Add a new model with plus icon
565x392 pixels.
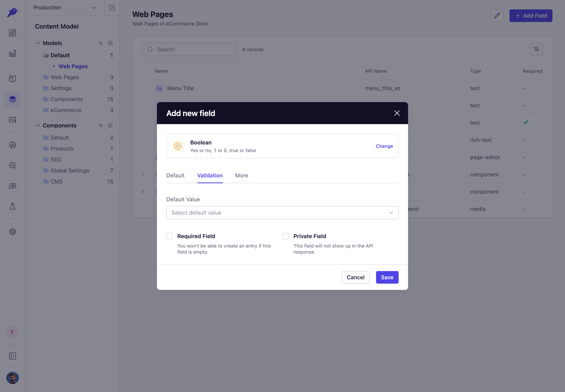tap(110, 43)
